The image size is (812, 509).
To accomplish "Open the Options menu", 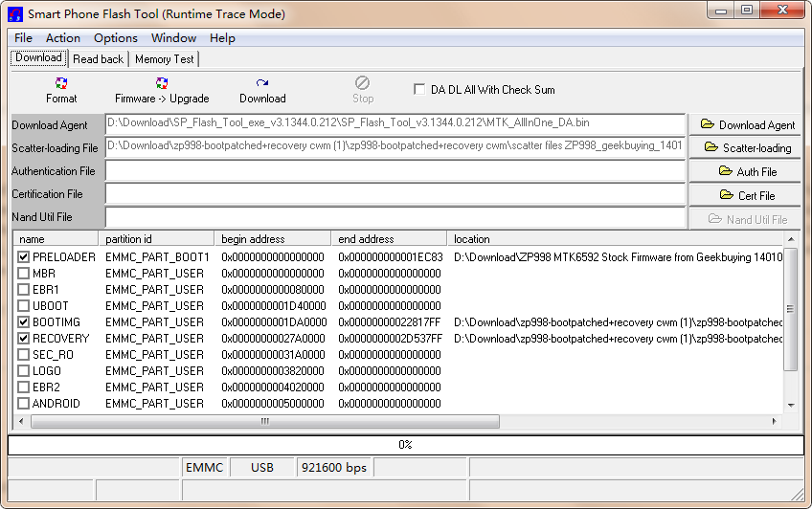I will (116, 37).
